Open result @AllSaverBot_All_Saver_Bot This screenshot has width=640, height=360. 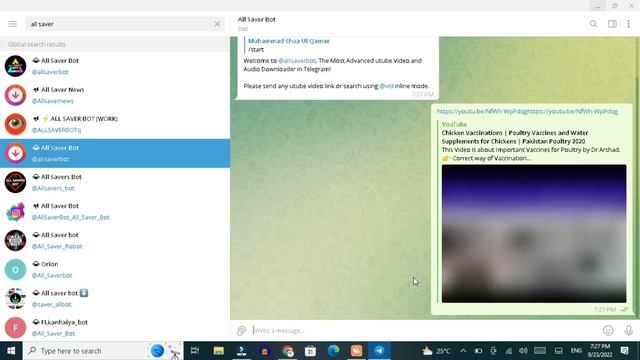(115, 211)
